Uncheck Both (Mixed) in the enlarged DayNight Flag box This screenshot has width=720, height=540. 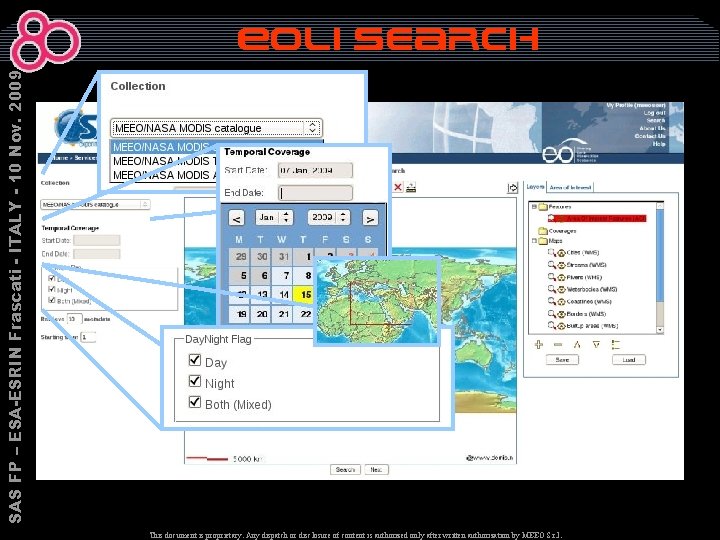[x=195, y=402]
